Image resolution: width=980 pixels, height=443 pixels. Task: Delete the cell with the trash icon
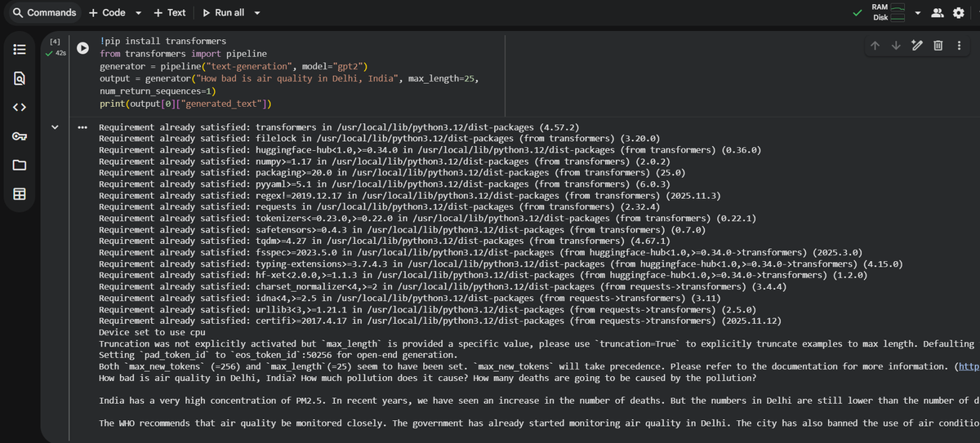pos(938,46)
